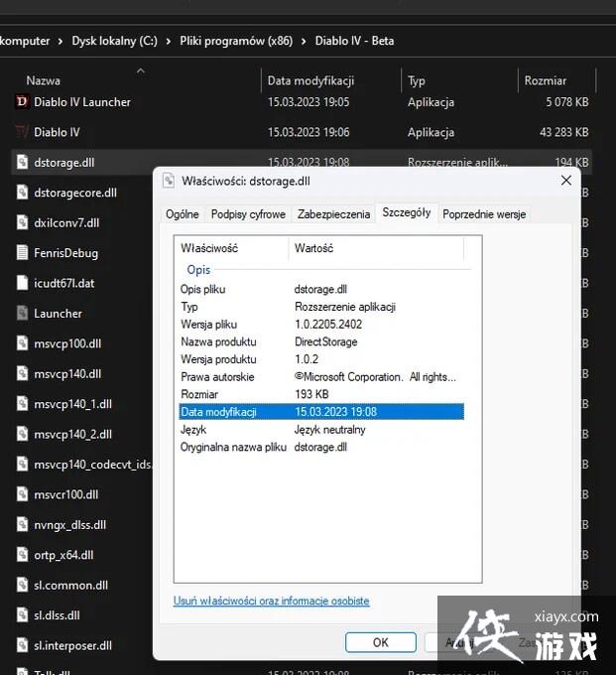616x675 pixels.
Task: Select the Nazwa produktu DirectStorage row
Action: point(321,341)
